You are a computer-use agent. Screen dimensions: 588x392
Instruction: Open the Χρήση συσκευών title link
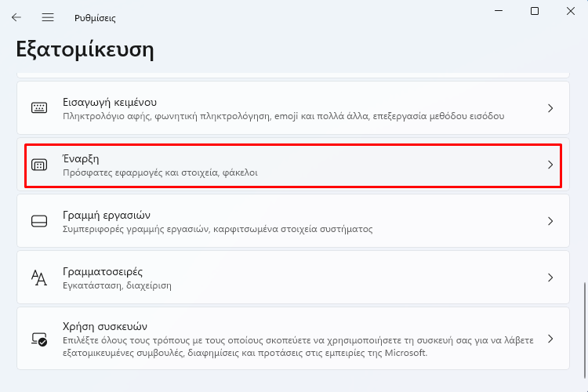[105, 326]
